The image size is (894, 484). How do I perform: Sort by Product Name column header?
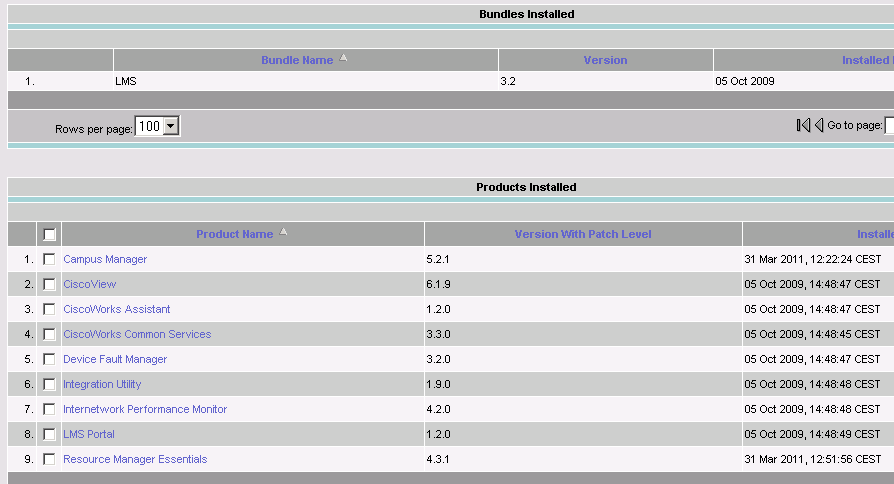[234, 234]
